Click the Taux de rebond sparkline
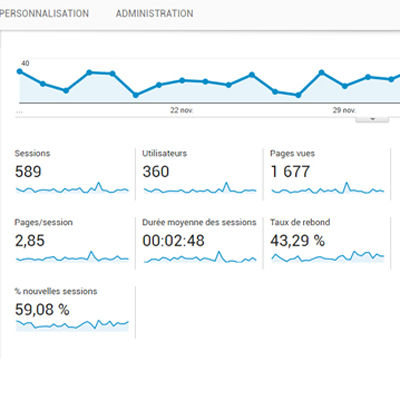 pos(328,257)
